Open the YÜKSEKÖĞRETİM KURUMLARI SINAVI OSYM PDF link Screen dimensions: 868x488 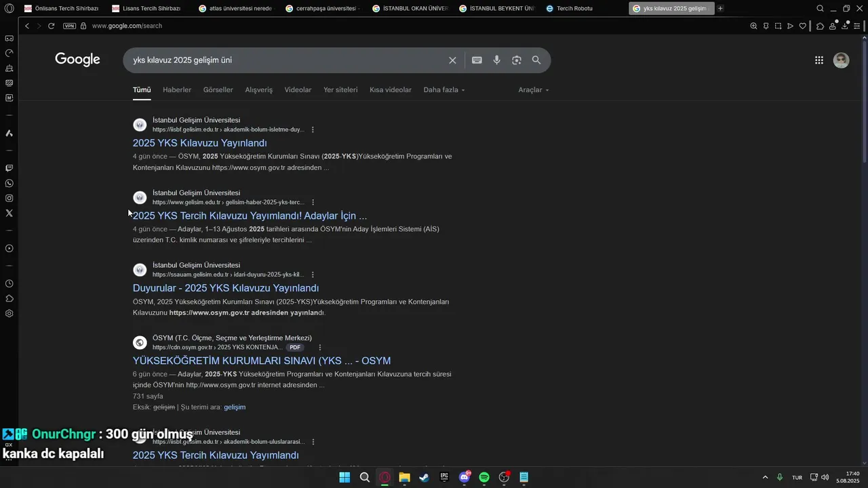pyautogui.click(x=262, y=361)
